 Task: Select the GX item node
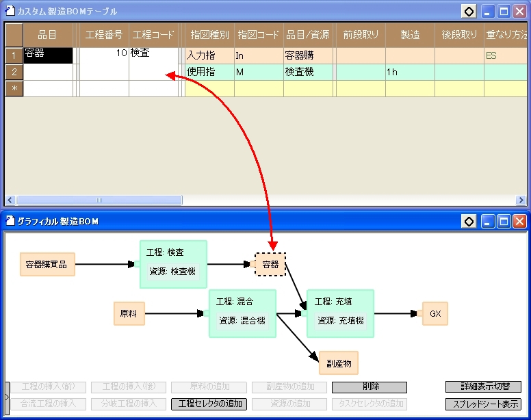tap(435, 314)
